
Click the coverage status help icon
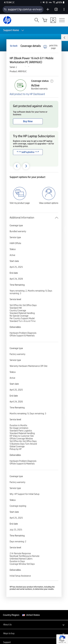pyautogui.click(x=52, y=81)
